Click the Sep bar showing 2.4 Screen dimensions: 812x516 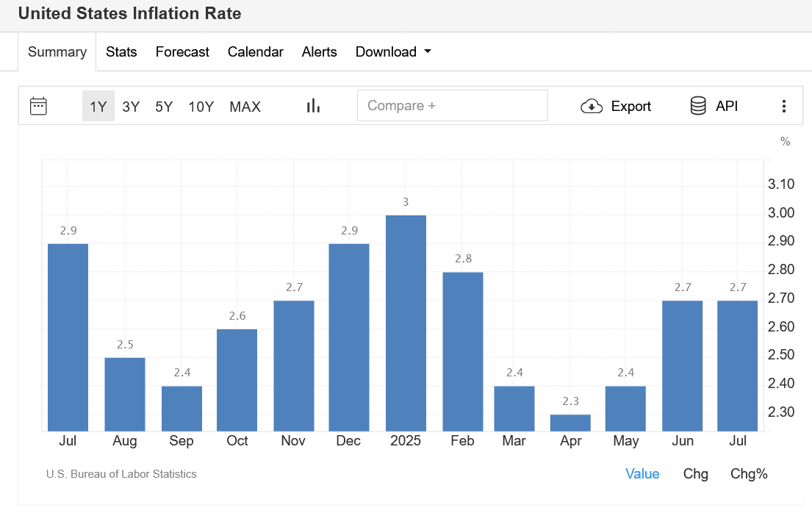182,409
